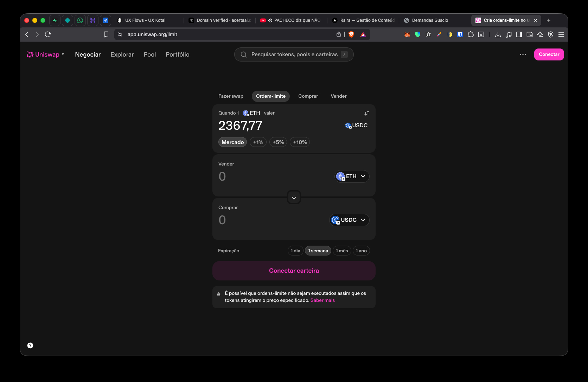Click the Vender amount input
The height and width of the screenshot is (382, 588).
coord(274,176)
